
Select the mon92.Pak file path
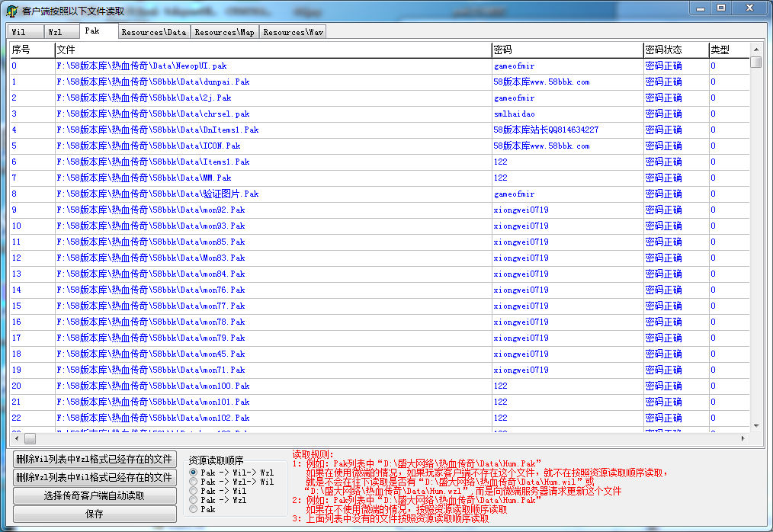pyautogui.click(x=151, y=210)
